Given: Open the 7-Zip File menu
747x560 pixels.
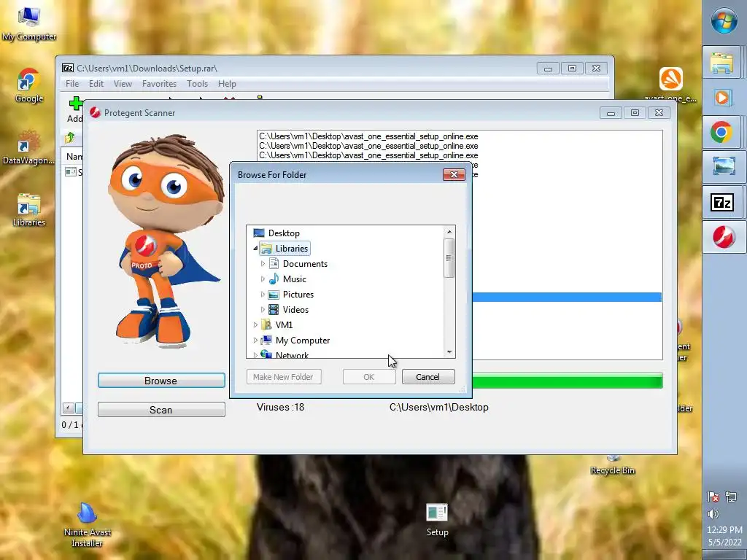Looking at the screenshot, I should pos(72,83).
